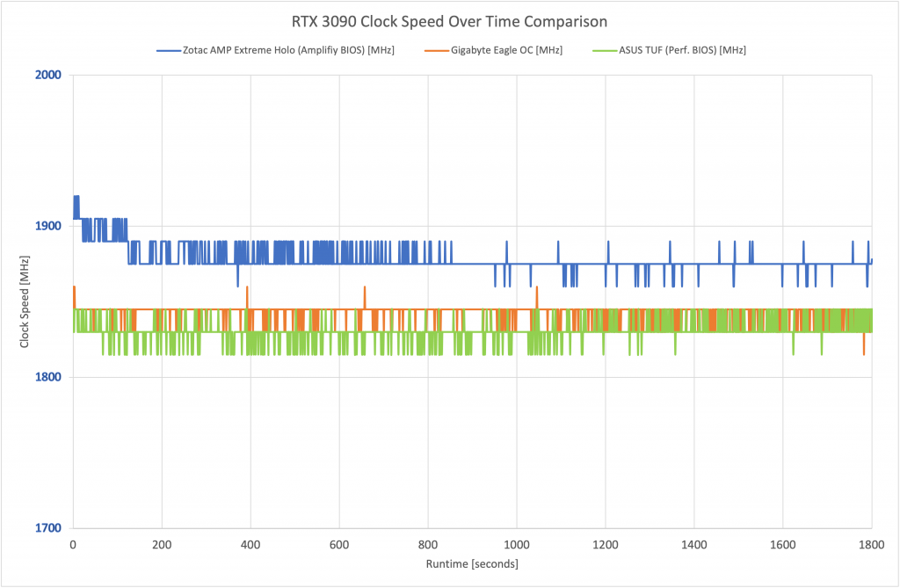This screenshot has width=900, height=588.
Task: Click the Runtime [seconds] horizontal axis title
Action: [x=472, y=564]
